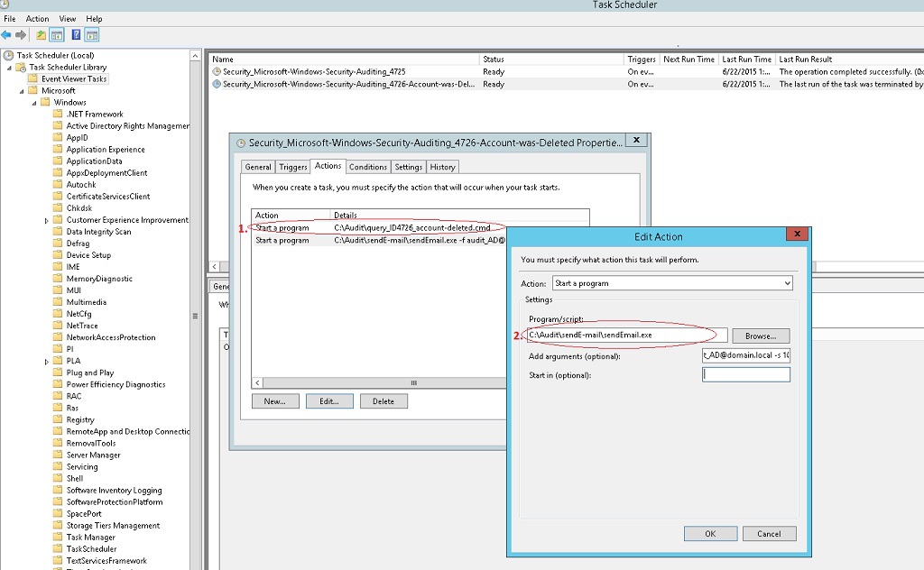The image size is (924, 570).
Task: Click clock icon of Security-Auditing_4725 task
Action: click(217, 71)
